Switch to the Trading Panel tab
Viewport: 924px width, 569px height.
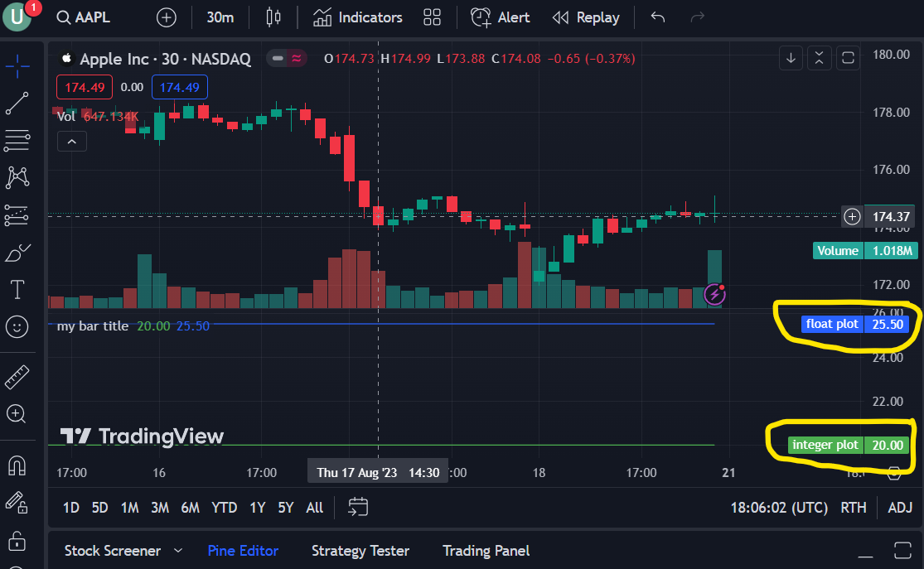[x=486, y=551]
